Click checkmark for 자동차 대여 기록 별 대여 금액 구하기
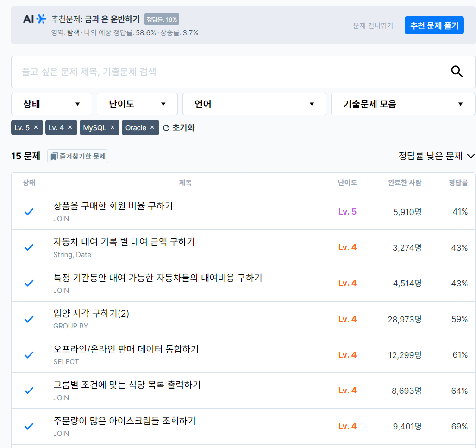476x448 pixels. [x=29, y=247]
